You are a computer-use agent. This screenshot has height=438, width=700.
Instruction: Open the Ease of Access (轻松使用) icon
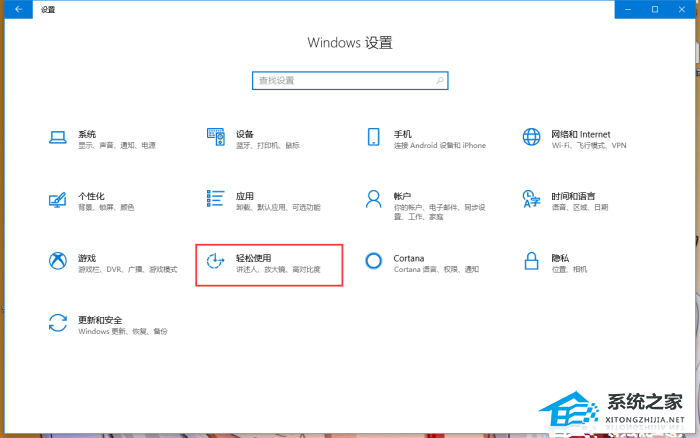point(216,261)
